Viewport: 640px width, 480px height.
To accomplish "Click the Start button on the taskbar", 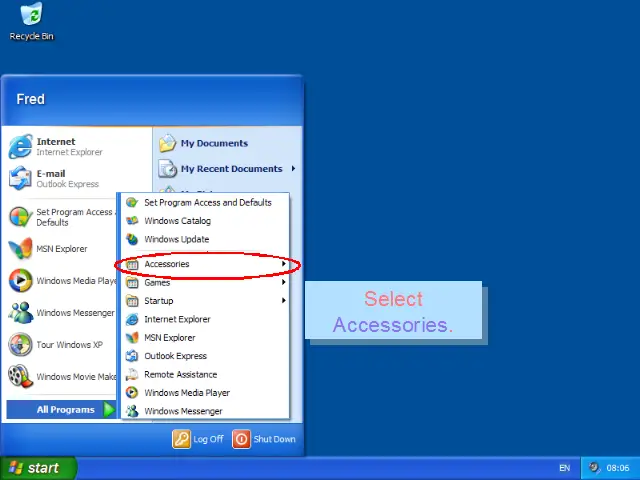I will tap(38, 468).
